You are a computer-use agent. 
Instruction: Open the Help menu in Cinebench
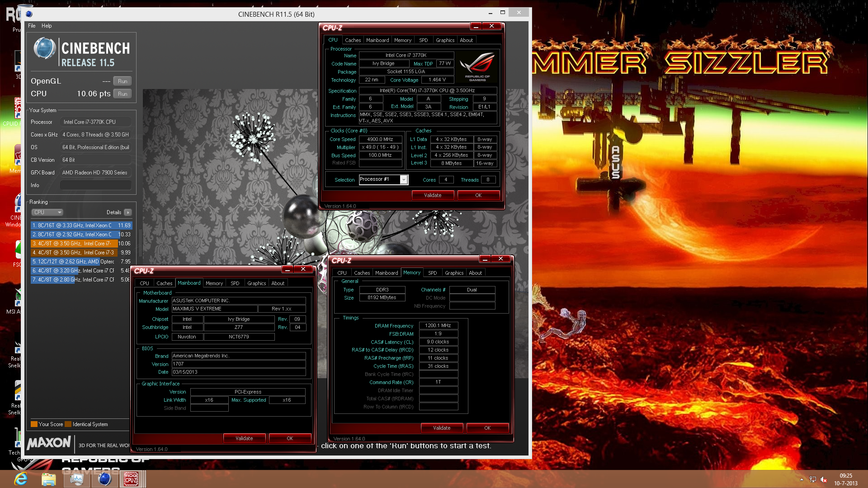click(x=47, y=26)
